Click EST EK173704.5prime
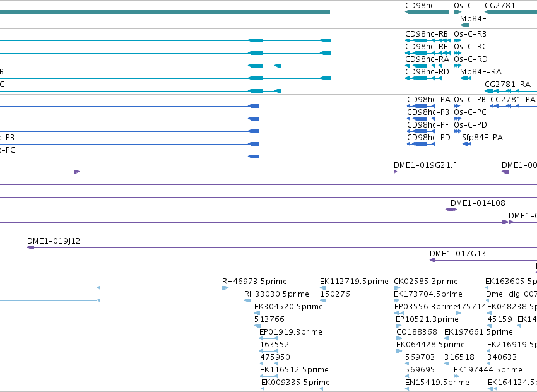Image resolution: width=537 pixels, height=392 pixels. pos(396,301)
